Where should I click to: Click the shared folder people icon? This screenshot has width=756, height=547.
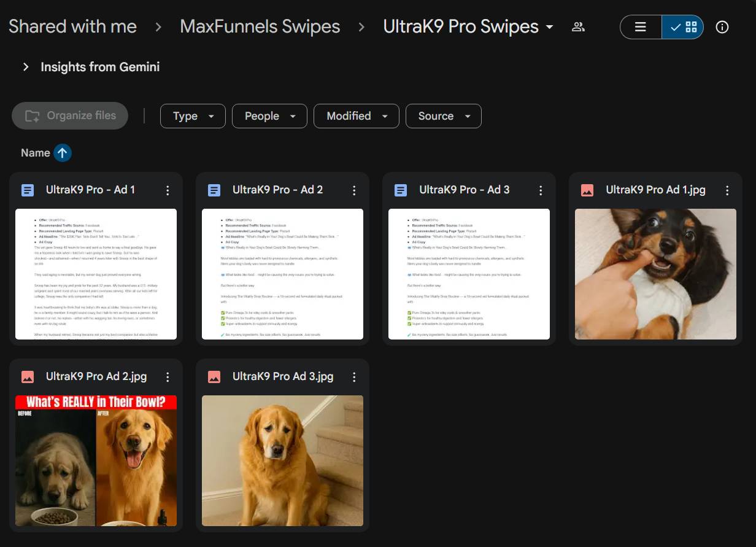578,27
